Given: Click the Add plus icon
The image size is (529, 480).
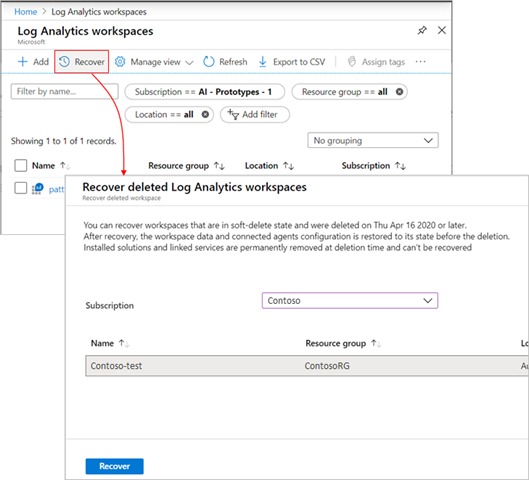Looking at the screenshot, I should [x=23, y=62].
